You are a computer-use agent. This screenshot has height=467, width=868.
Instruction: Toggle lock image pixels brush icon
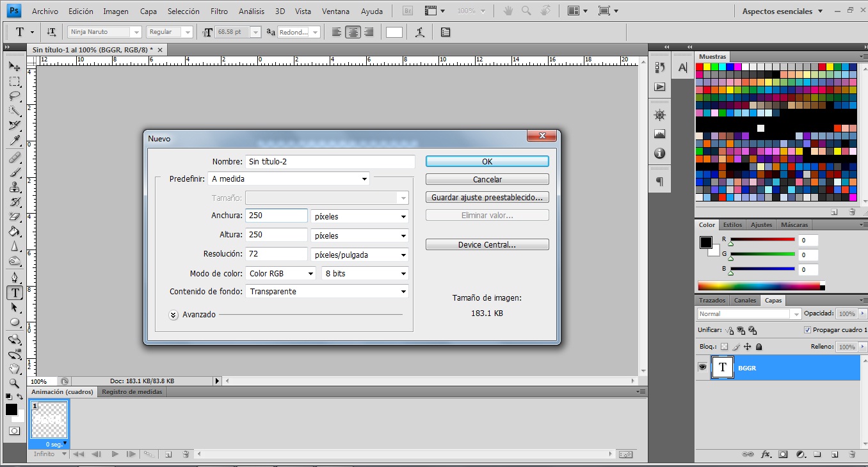(x=736, y=347)
